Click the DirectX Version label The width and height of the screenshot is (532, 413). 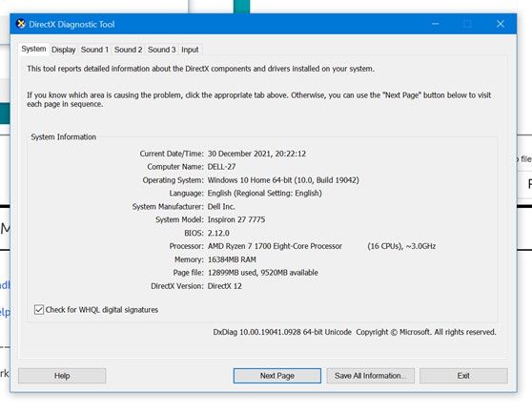[177, 286]
